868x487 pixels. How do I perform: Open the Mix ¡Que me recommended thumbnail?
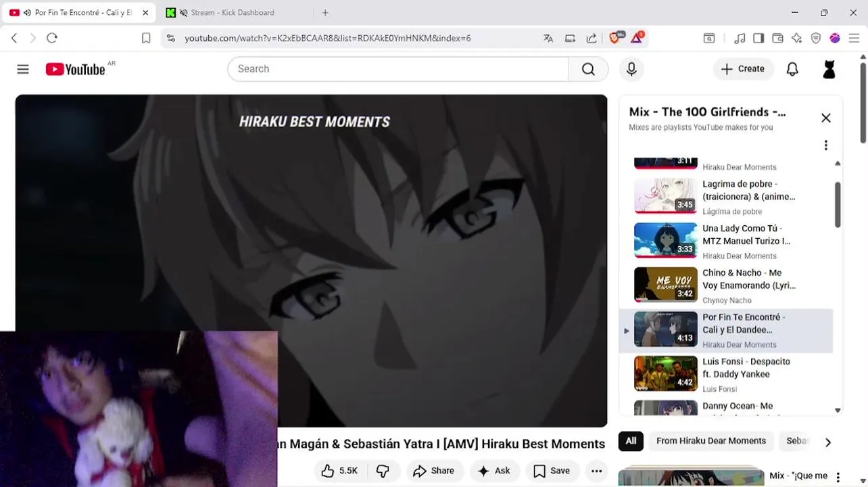click(691, 476)
